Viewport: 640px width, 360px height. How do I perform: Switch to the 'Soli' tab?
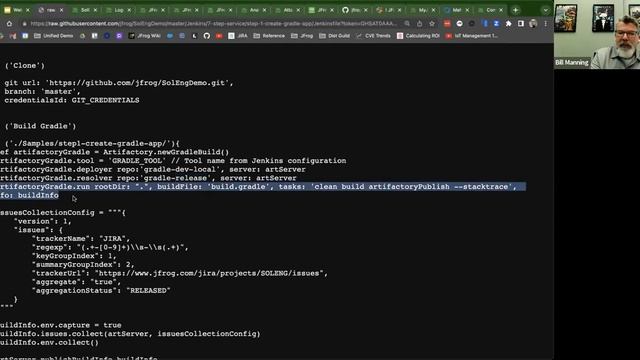[84, 10]
